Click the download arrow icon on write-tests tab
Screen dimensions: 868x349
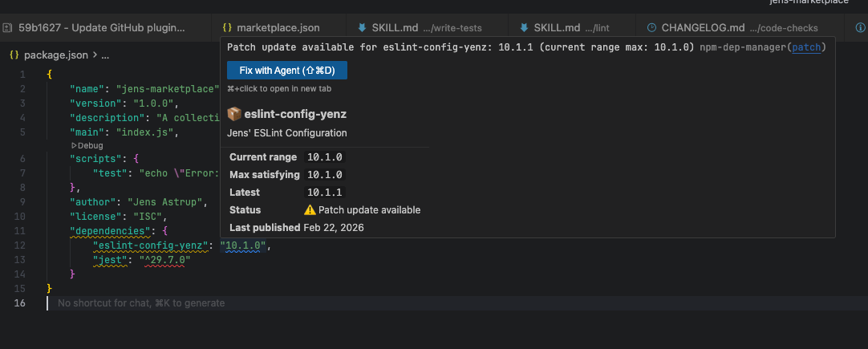coord(362,28)
